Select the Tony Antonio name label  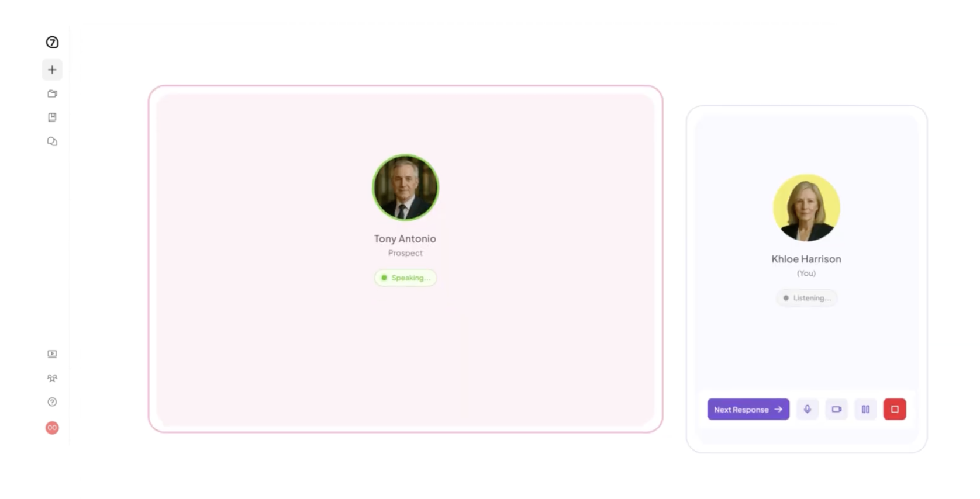pos(405,238)
